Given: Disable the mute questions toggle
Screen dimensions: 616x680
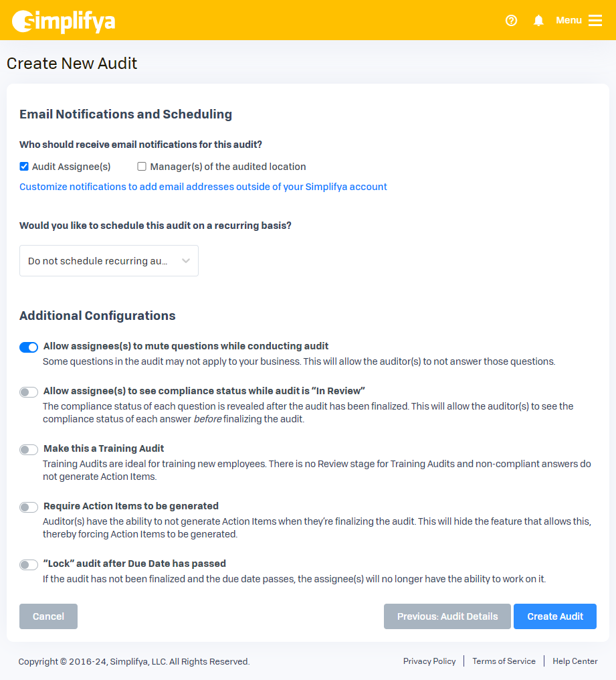Looking at the screenshot, I should (29, 347).
